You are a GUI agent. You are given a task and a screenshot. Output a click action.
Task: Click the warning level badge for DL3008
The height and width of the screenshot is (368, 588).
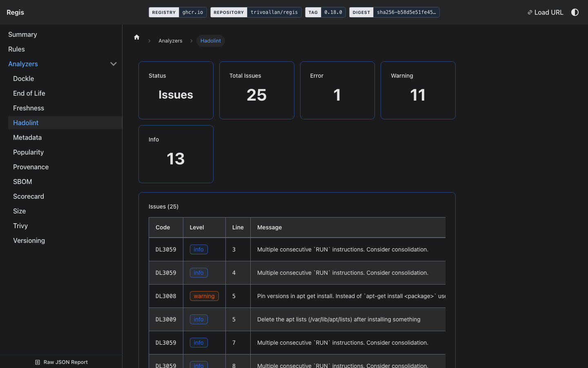204,296
